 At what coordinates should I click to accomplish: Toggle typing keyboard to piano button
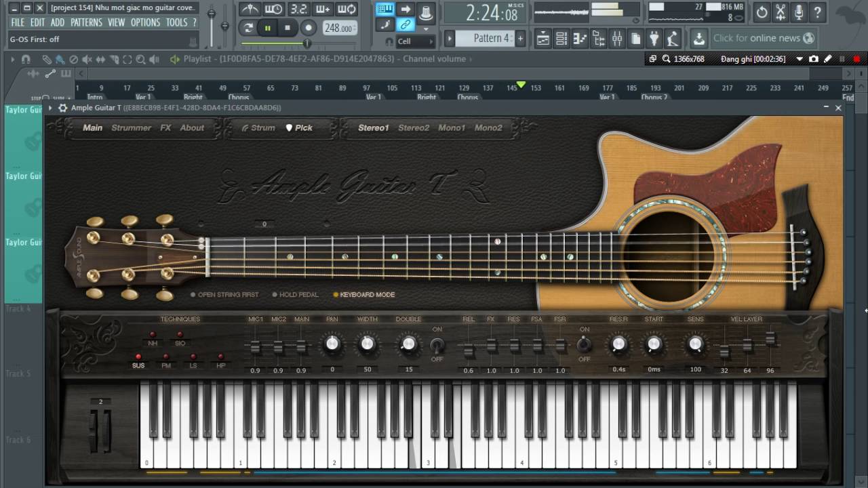point(385,9)
